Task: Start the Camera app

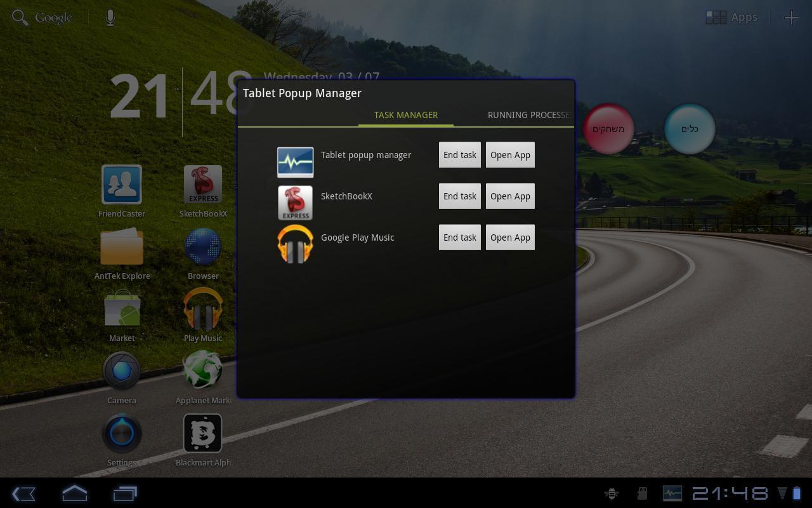Action: click(122, 371)
